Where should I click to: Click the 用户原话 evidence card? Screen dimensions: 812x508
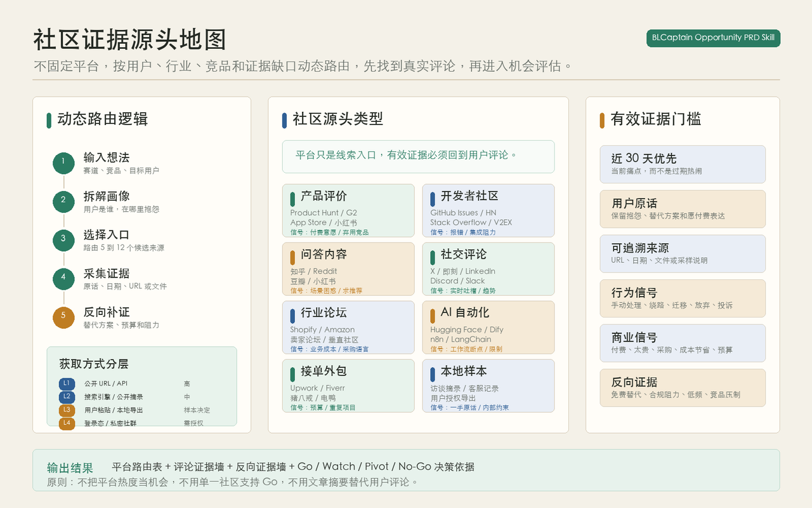(683, 209)
